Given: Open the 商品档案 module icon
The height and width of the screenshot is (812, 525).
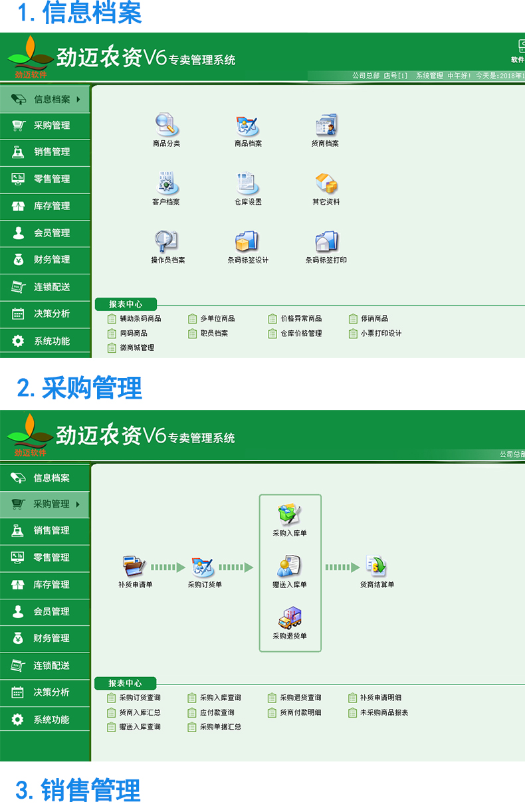Looking at the screenshot, I should tap(248, 130).
